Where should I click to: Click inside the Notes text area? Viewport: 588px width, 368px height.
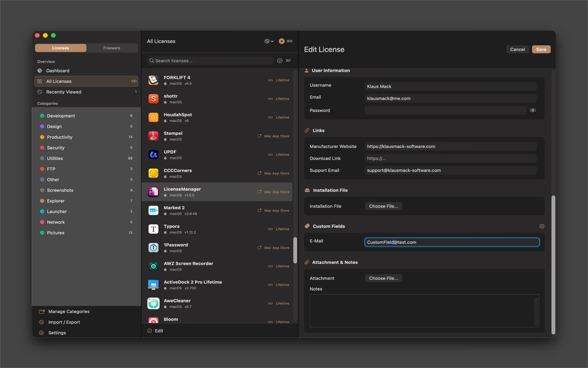tap(424, 310)
